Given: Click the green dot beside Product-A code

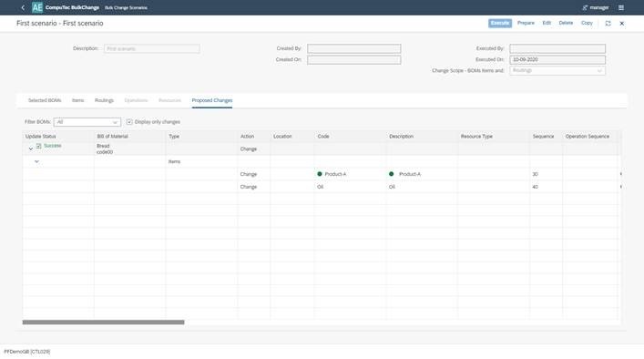Looking at the screenshot, I should point(320,174).
